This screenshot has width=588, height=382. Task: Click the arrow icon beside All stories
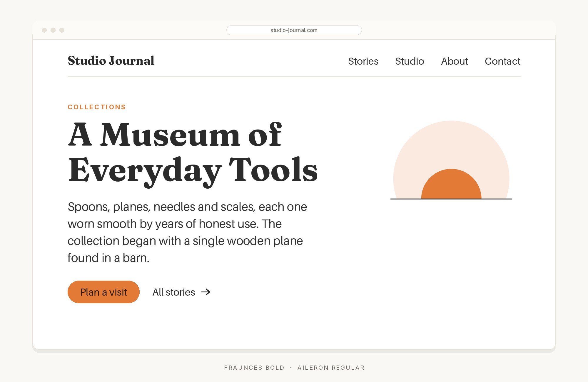[x=206, y=292]
